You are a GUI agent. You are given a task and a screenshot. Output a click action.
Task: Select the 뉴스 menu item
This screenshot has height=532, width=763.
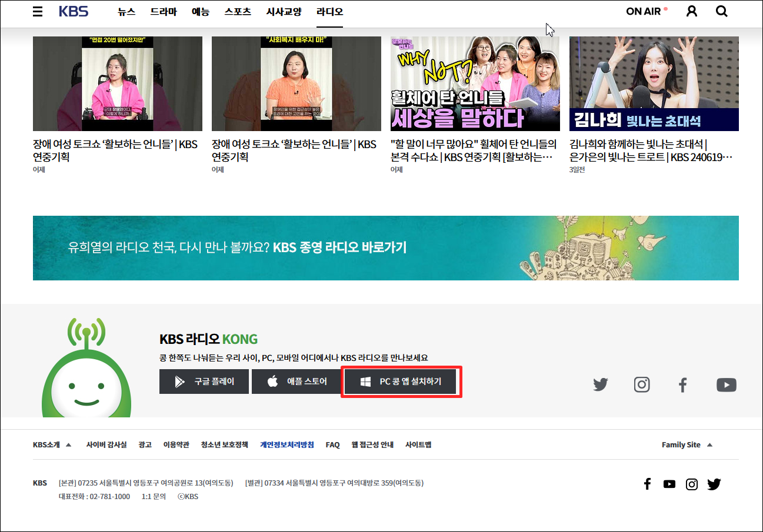126,11
